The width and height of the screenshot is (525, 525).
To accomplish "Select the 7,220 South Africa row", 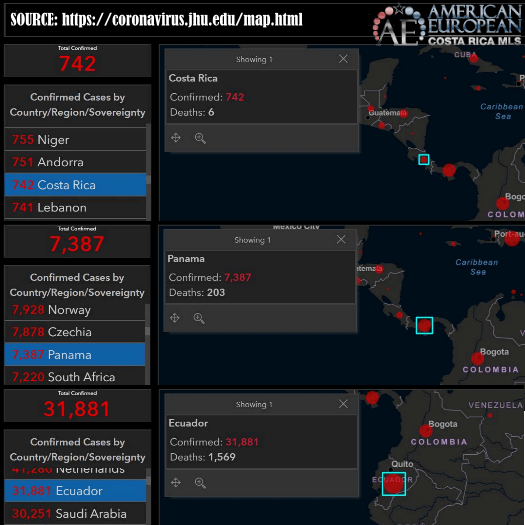I will click(x=75, y=376).
